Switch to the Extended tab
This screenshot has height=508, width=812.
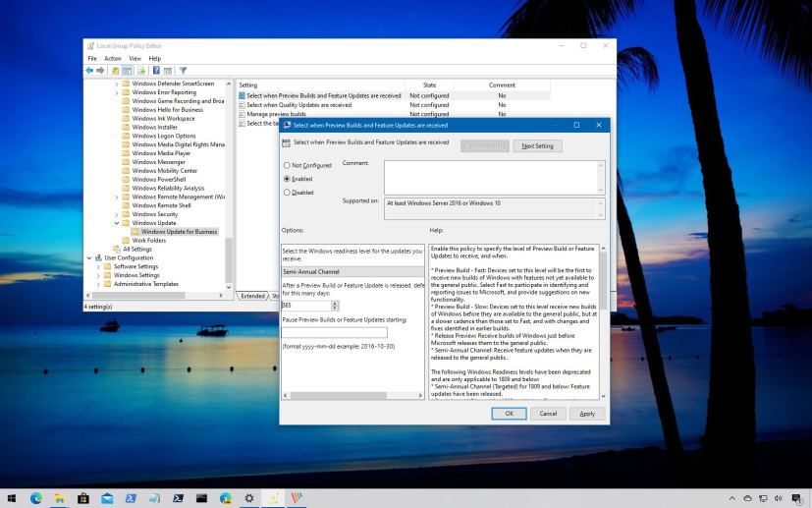[252, 296]
